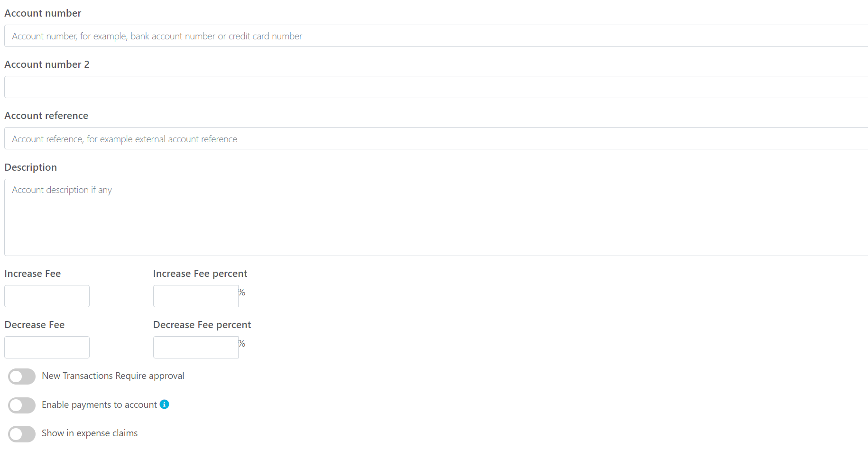
Task: Select the Decrease Fee input box
Action: pos(47,347)
